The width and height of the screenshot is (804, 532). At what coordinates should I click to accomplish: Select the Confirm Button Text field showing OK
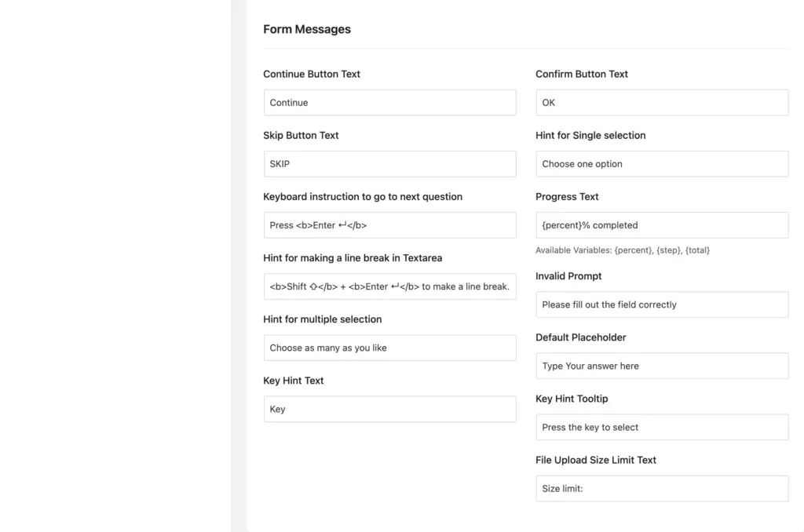(x=661, y=102)
